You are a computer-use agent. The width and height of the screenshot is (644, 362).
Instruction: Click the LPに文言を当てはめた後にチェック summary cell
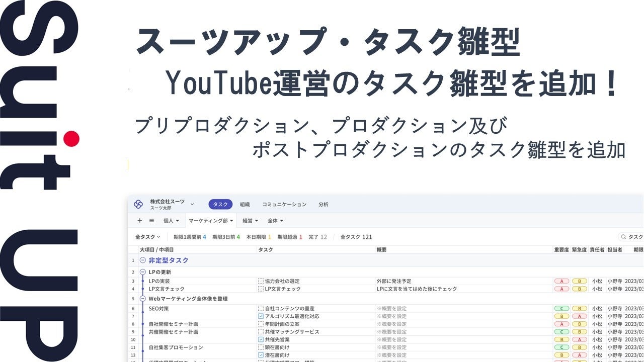point(417,289)
